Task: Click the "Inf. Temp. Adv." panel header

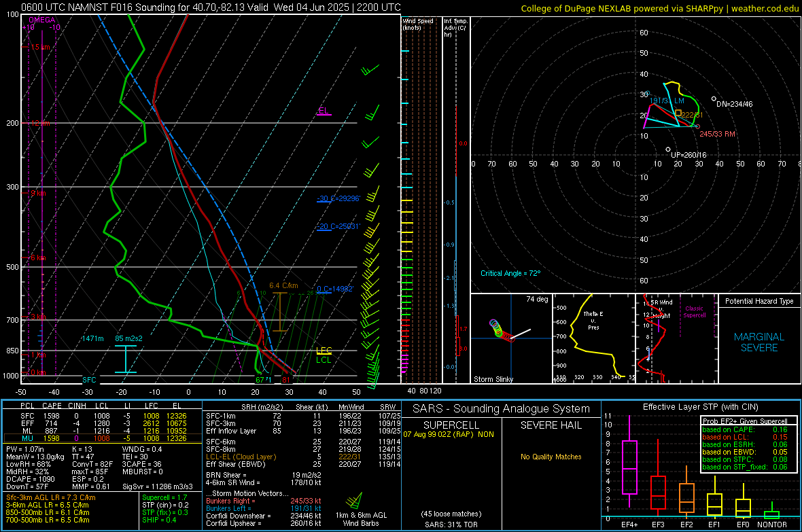Action: [x=455, y=28]
